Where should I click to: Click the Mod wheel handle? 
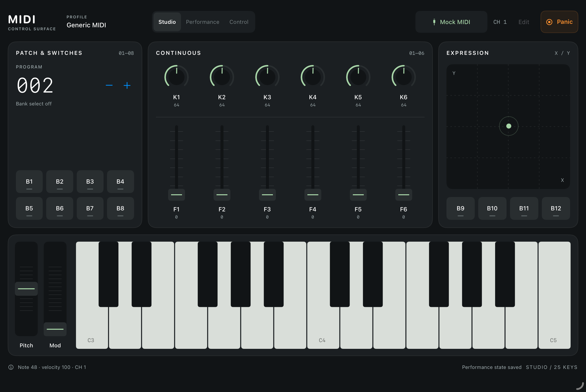(55, 329)
